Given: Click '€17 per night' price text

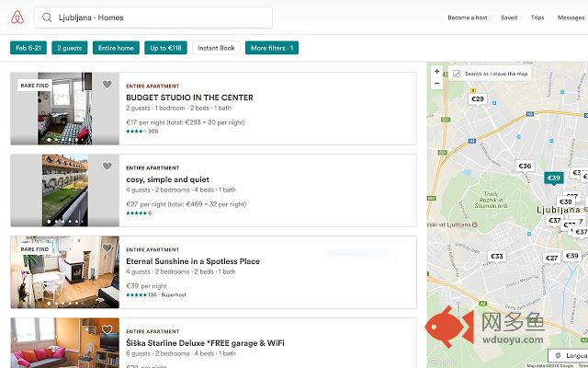Looking at the screenshot, I should pyautogui.click(x=146, y=122).
